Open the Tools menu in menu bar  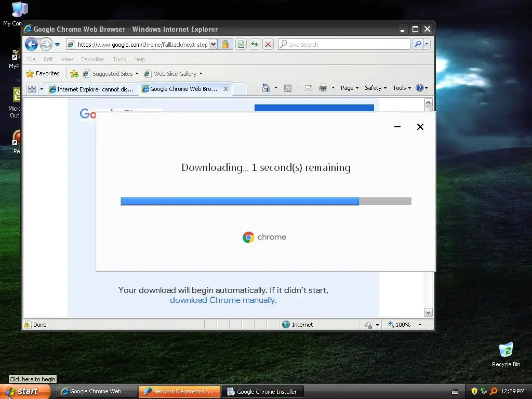(x=119, y=59)
